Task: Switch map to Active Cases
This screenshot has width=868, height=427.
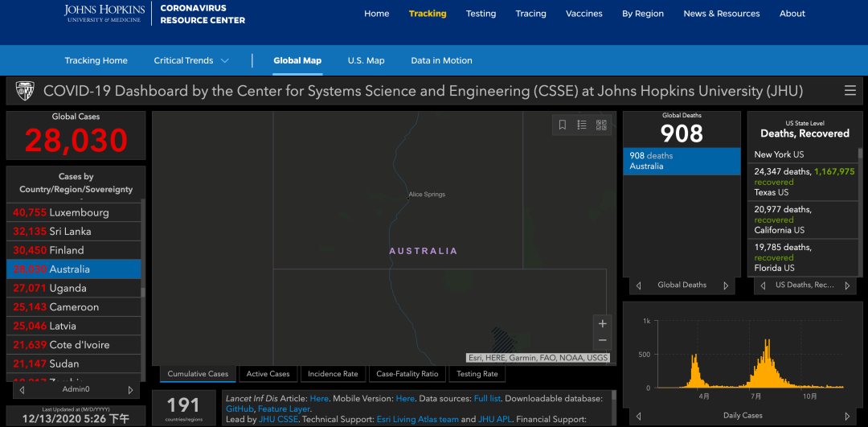Action: pyautogui.click(x=268, y=374)
